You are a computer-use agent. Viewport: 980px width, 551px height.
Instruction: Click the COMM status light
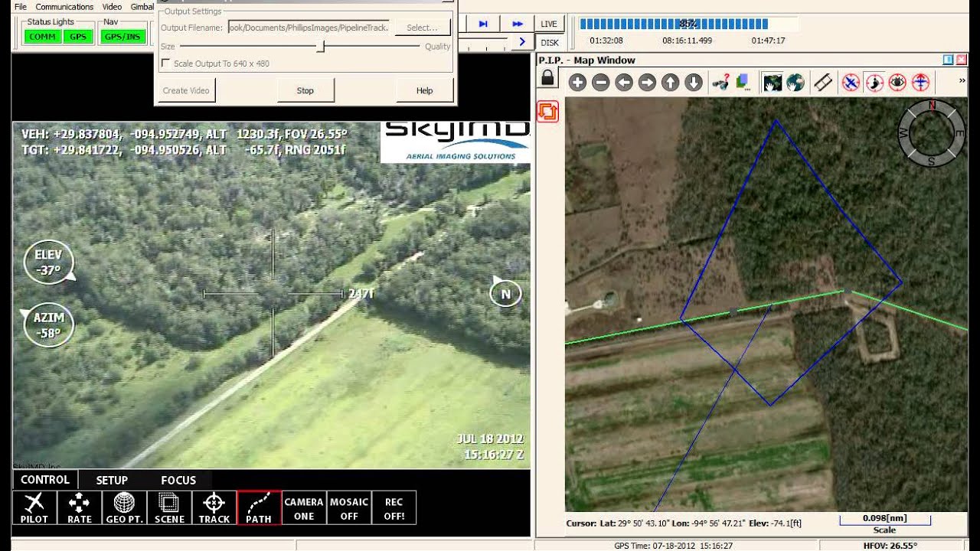coord(42,36)
